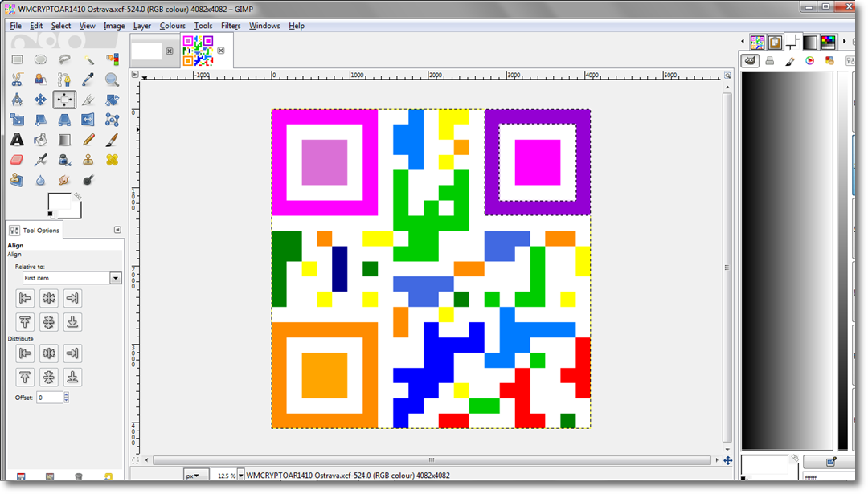This screenshot has height=494, width=868.
Task: Toggle Quick Mask at canvas corner
Action: coord(135,460)
